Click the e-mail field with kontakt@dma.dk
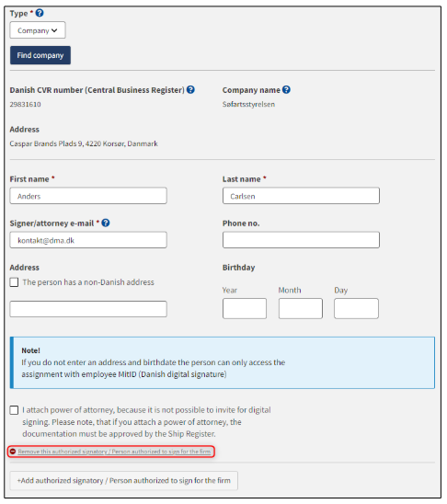 pos(88,240)
